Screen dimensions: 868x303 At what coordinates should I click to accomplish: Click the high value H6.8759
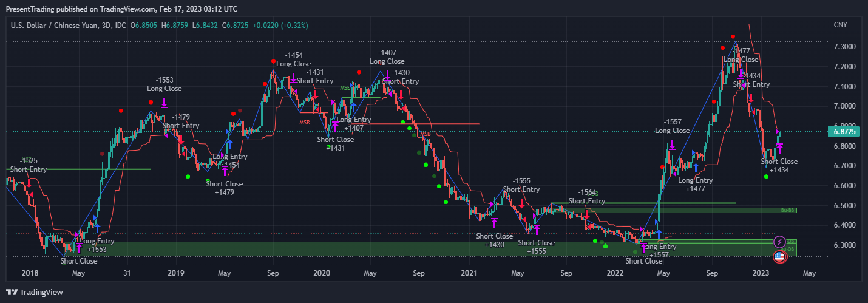[175, 26]
